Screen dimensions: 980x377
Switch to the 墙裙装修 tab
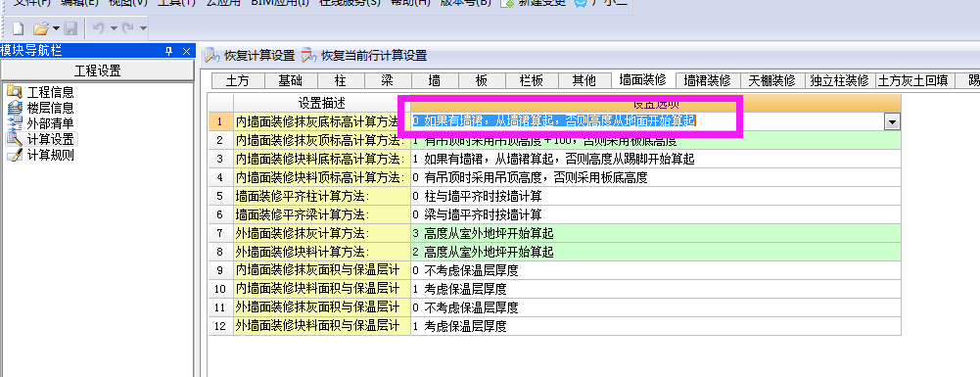708,80
